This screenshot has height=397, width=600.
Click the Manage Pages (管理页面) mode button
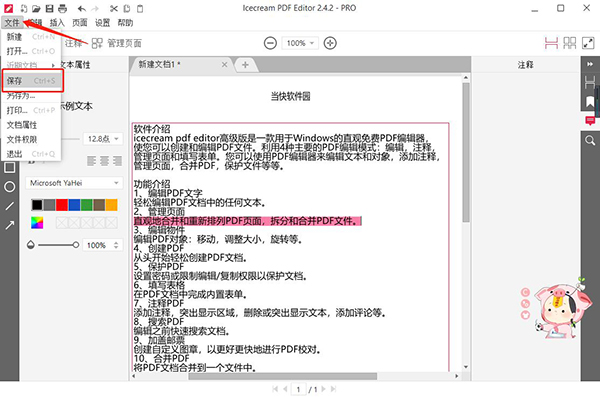(x=117, y=43)
